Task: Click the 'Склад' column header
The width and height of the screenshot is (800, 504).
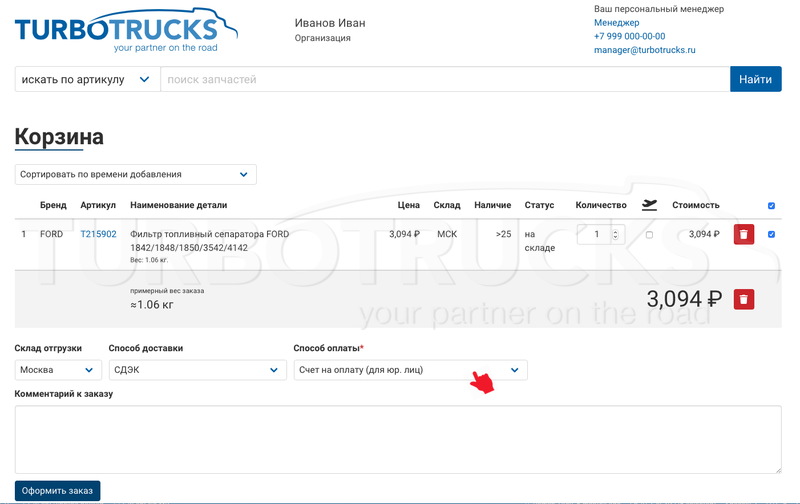Action: click(x=447, y=205)
